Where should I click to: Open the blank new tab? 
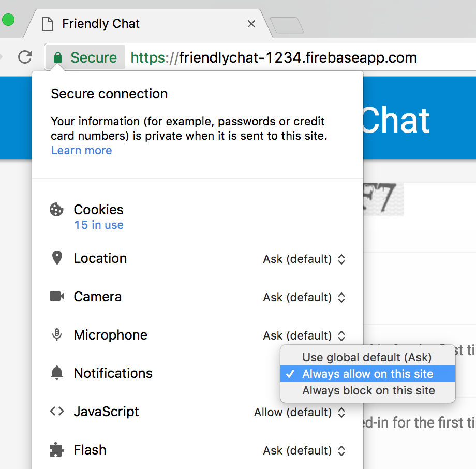point(287,25)
